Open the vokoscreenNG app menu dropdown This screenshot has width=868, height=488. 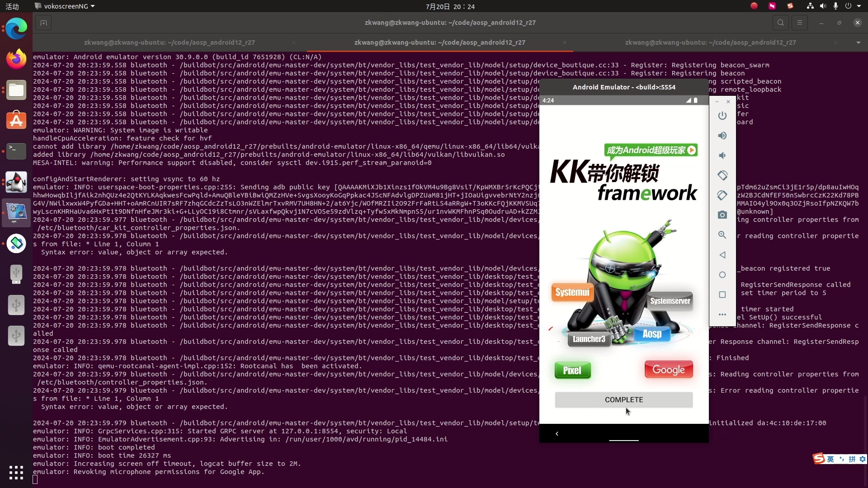[x=65, y=6]
